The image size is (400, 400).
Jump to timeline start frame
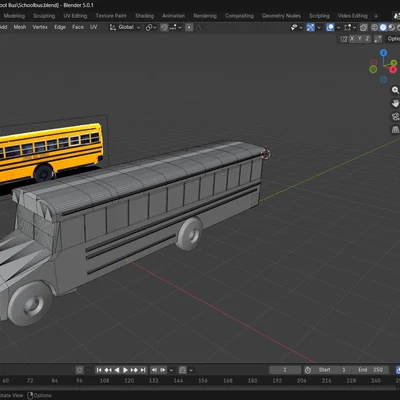99,370
